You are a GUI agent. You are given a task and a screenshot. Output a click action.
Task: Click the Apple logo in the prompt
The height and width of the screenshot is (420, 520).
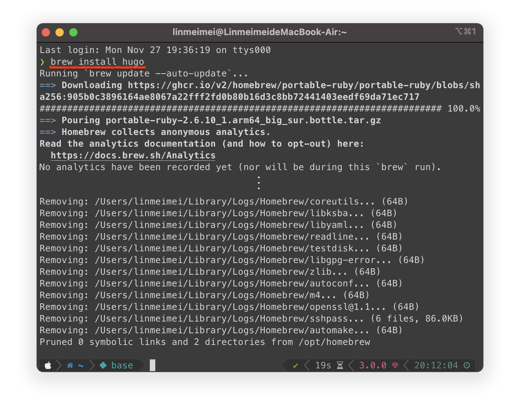click(48, 365)
